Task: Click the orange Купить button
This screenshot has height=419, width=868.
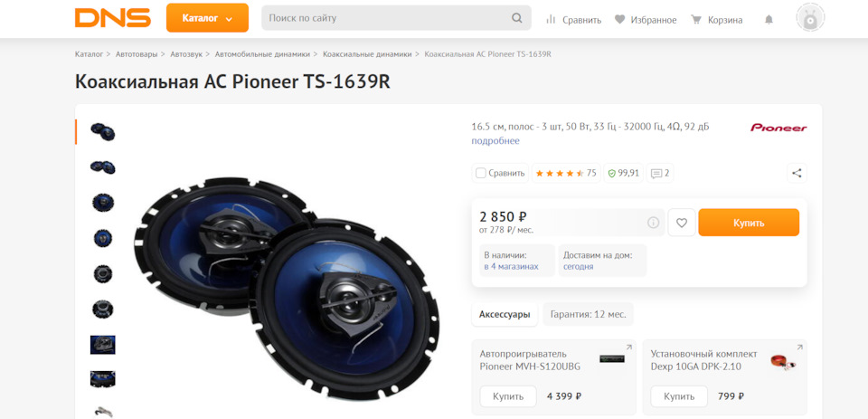Action: click(749, 223)
